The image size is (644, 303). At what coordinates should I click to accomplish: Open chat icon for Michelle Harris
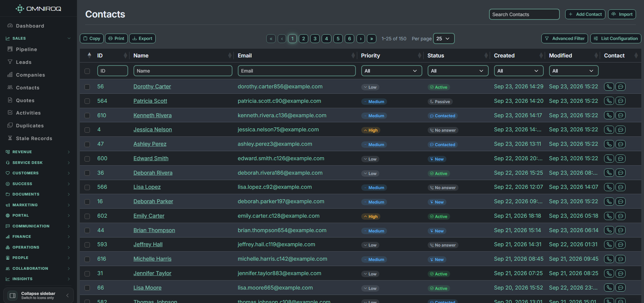[621, 259]
